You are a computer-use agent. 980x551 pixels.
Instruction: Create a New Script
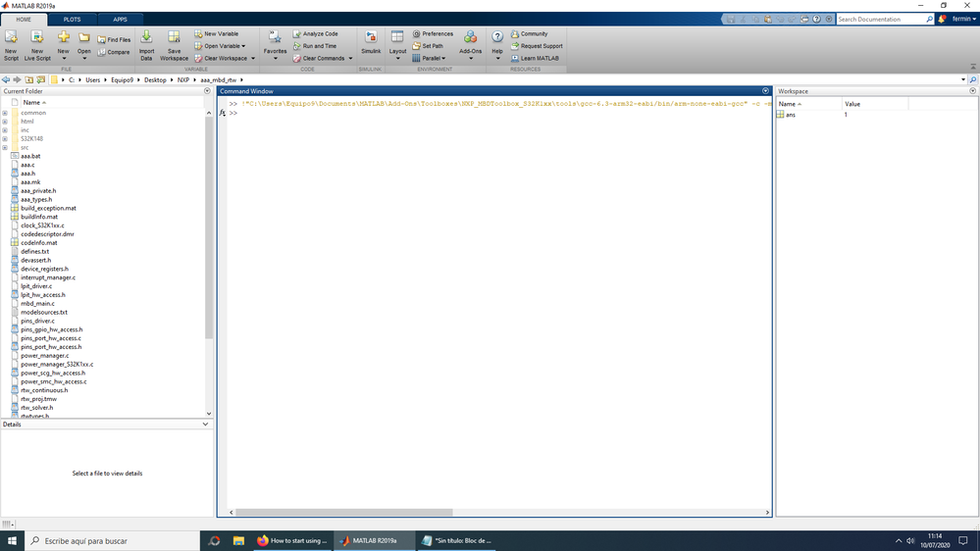tap(11, 46)
